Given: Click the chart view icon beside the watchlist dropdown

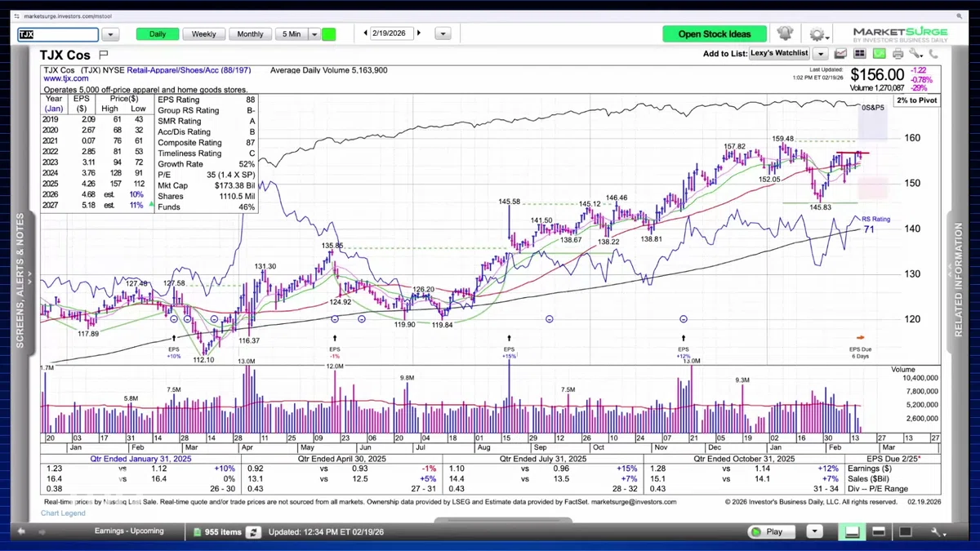Looking at the screenshot, I should point(840,54).
